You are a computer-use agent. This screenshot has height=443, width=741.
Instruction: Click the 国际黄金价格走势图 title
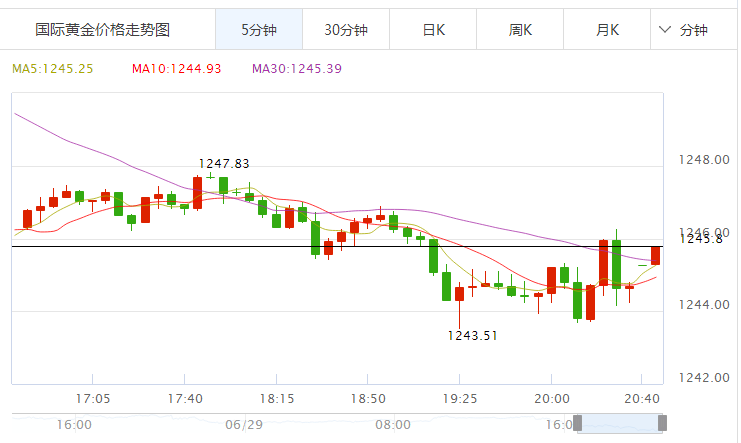[103, 30]
